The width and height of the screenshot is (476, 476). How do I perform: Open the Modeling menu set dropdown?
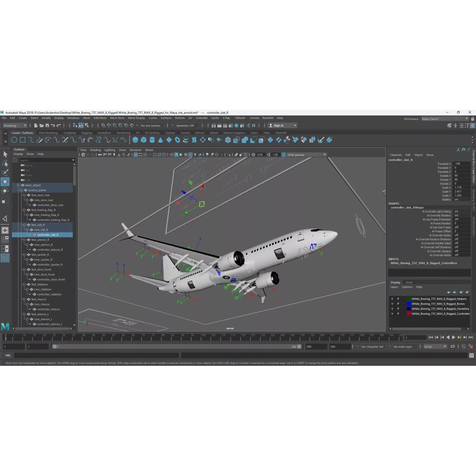[x=15, y=125]
